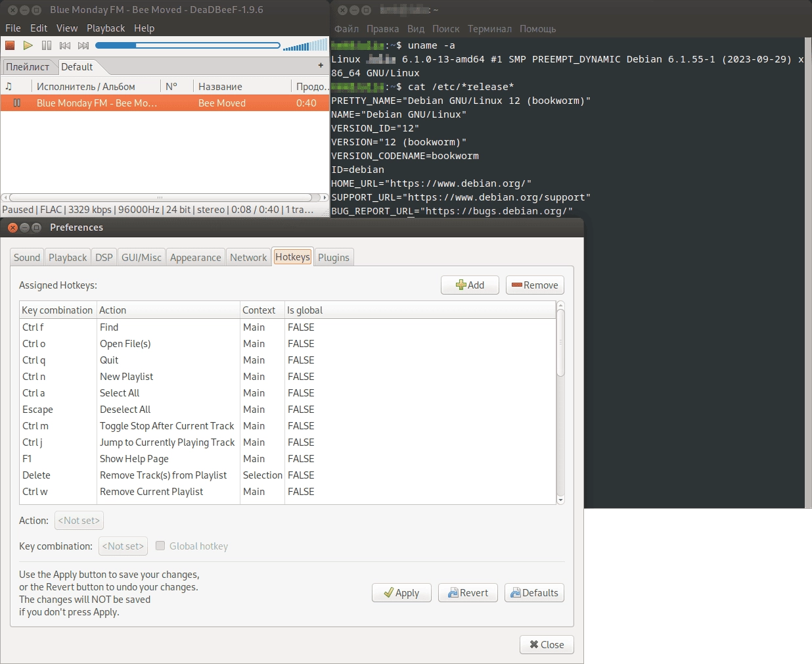
Task: Open Playback tab in Preferences
Action: [68, 258]
